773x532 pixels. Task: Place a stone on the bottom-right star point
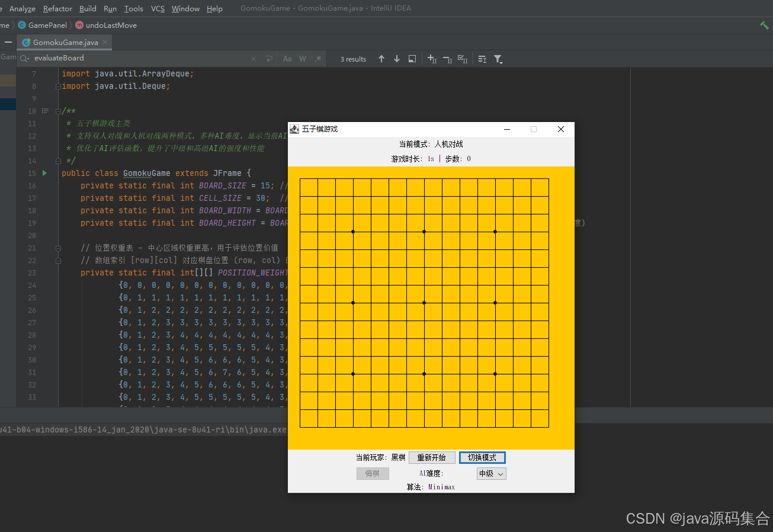coord(495,374)
